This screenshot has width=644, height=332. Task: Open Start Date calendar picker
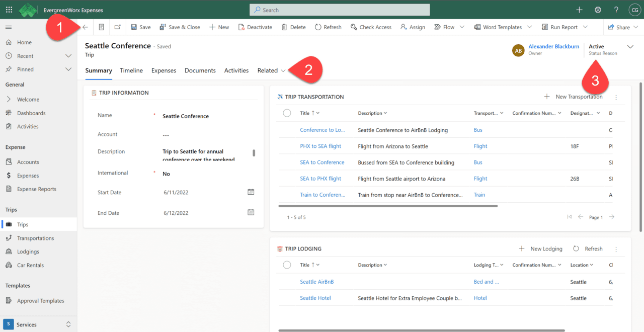[x=251, y=192]
